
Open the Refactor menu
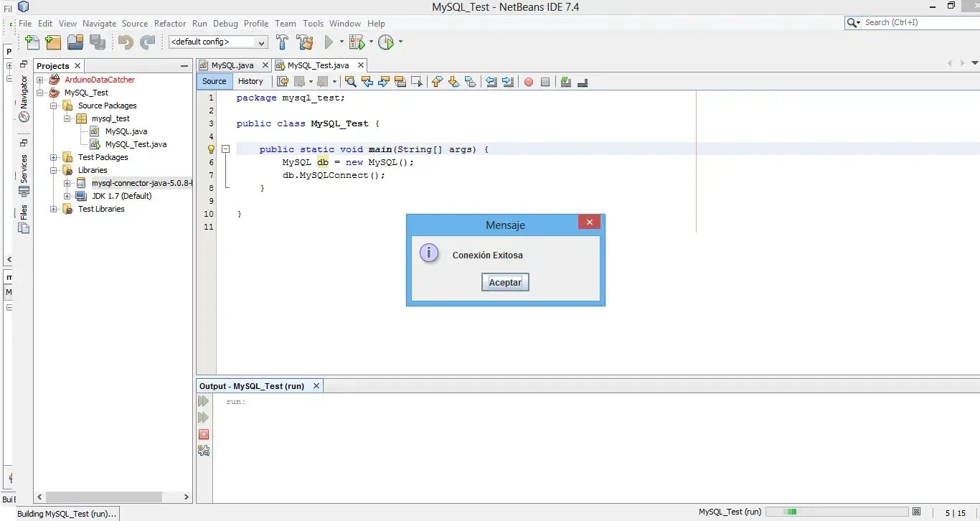[170, 23]
